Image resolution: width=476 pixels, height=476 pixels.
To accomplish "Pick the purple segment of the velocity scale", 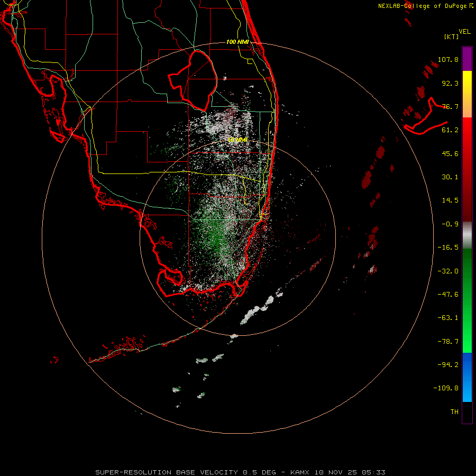I will [467, 59].
